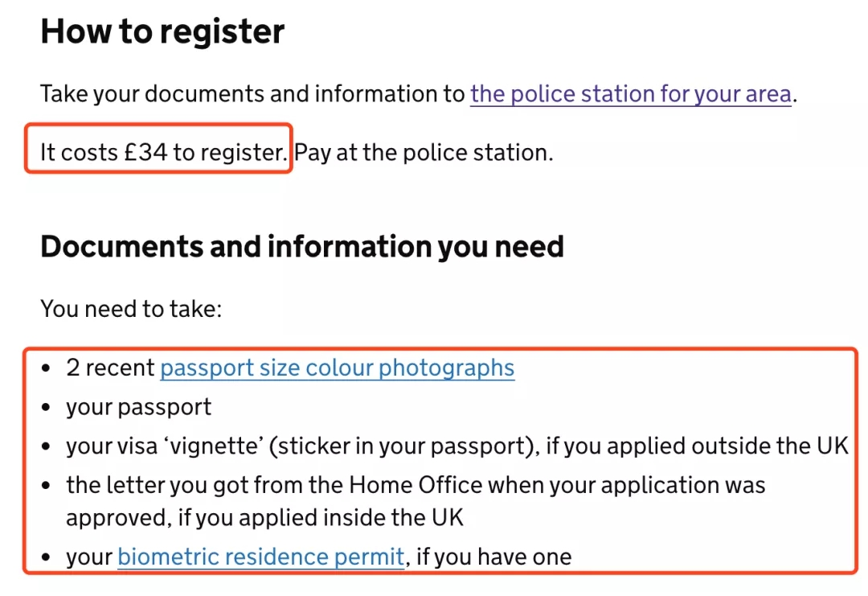Click the 'approved, if you applied inside the UK' line
Image resolution: width=868 pixels, height=596 pixels.
(x=265, y=517)
